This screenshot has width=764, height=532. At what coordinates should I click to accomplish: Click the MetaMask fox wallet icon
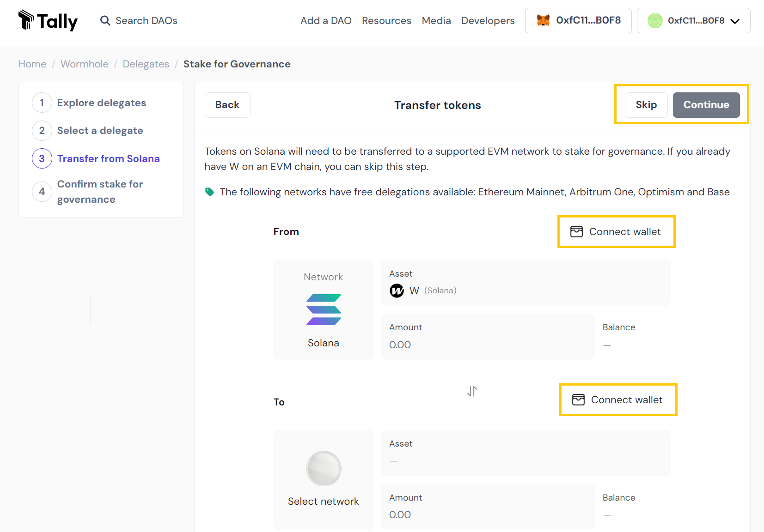[x=543, y=20]
